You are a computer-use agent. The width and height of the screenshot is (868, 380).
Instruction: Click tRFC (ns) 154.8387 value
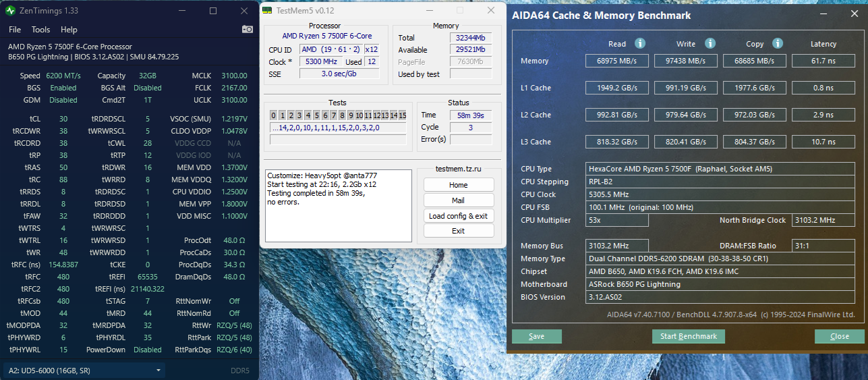coord(63,265)
